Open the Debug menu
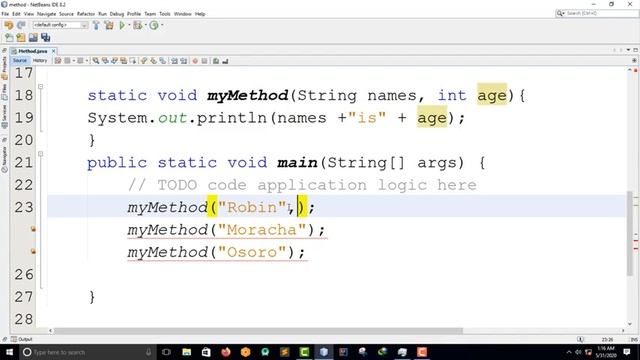Viewport: 640px width, 360px height. 117,14
